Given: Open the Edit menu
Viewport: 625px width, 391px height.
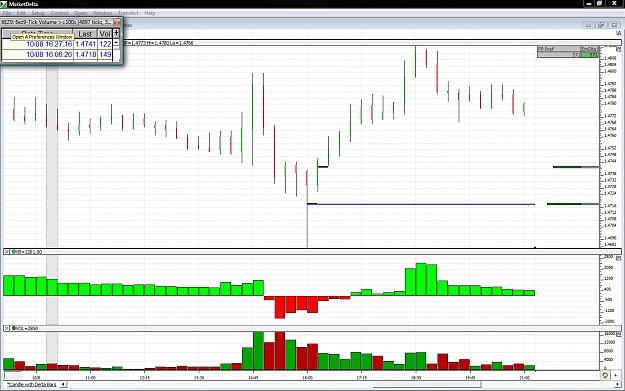Looking at the screenshot, I should coord(21,13).
